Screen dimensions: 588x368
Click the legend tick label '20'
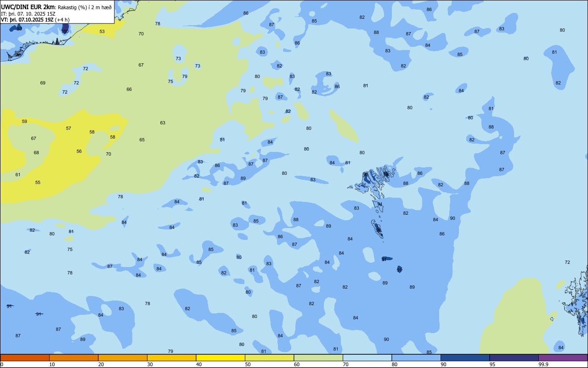tap(101, 364)
